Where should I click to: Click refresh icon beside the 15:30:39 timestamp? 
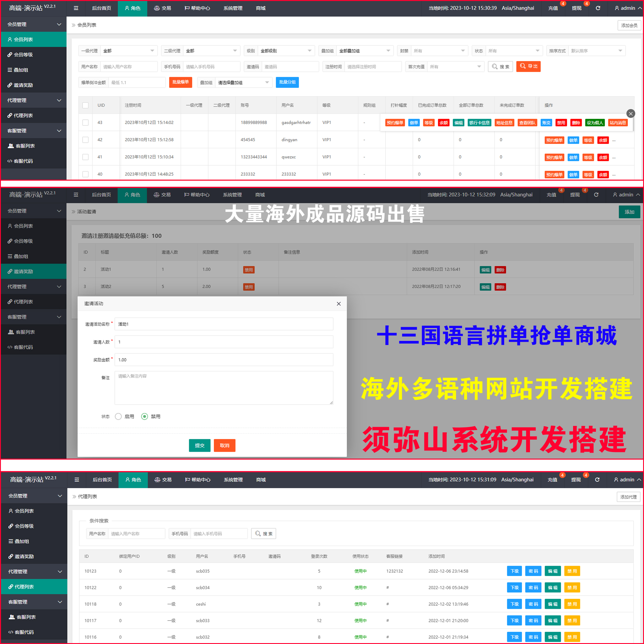[x=598, y=8]
